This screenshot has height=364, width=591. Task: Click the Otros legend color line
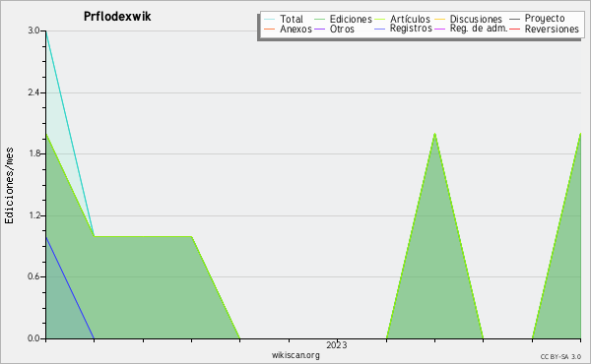tap(319, 30)
